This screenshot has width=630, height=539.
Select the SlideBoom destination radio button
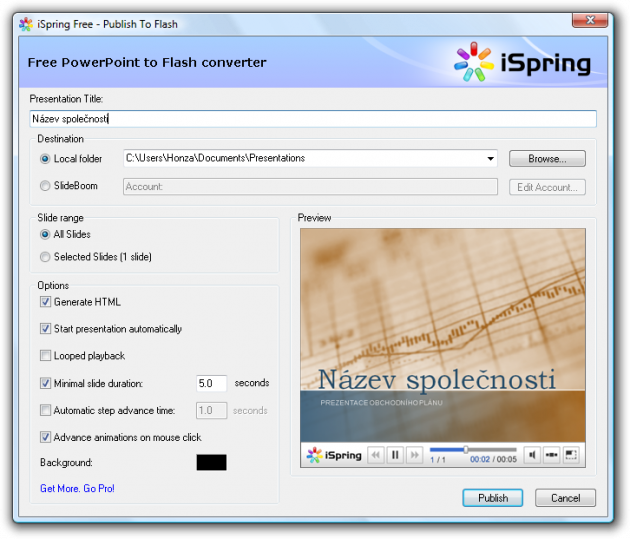pos(45,186)
